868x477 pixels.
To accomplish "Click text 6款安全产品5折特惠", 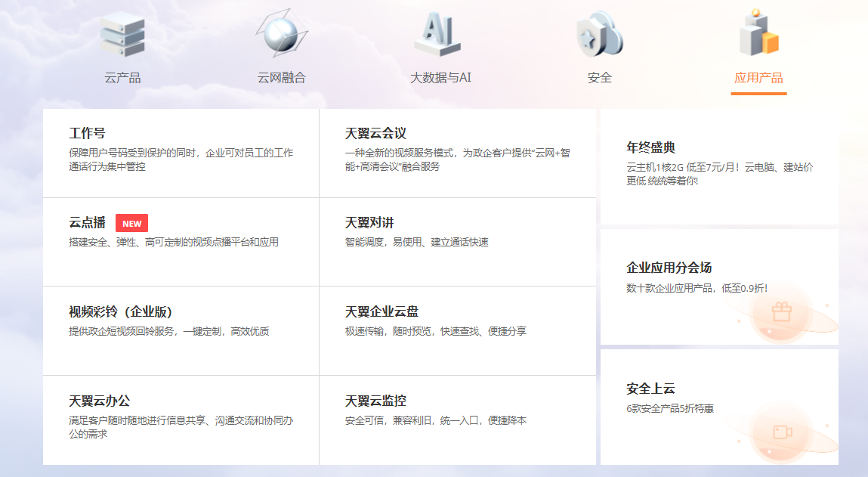I will tap(670, 408).
